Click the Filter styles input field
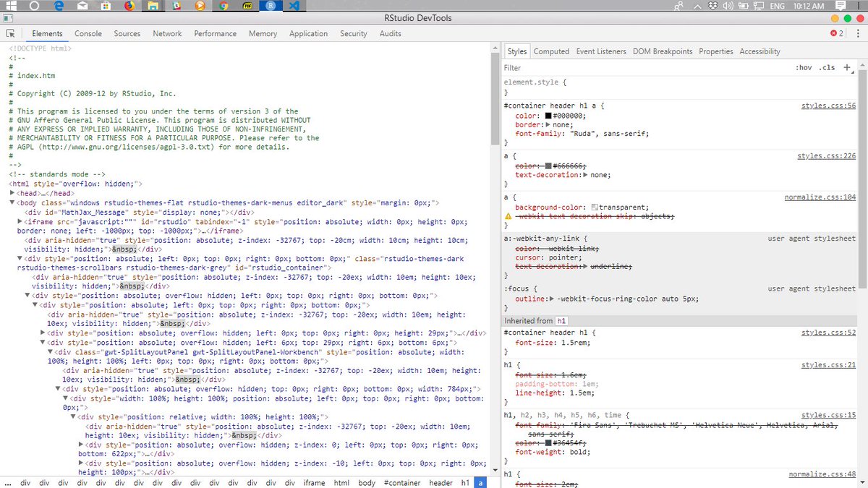 644,68
